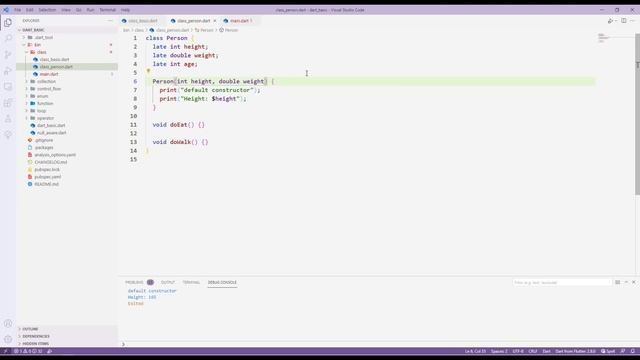The image size is (640, 360).
Task: Switch to the OUTPUT panel tab
Action: pos(168,282)
